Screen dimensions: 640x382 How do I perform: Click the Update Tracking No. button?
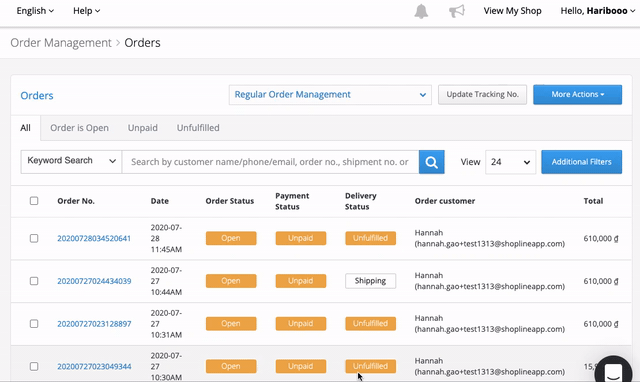point(482,95)
